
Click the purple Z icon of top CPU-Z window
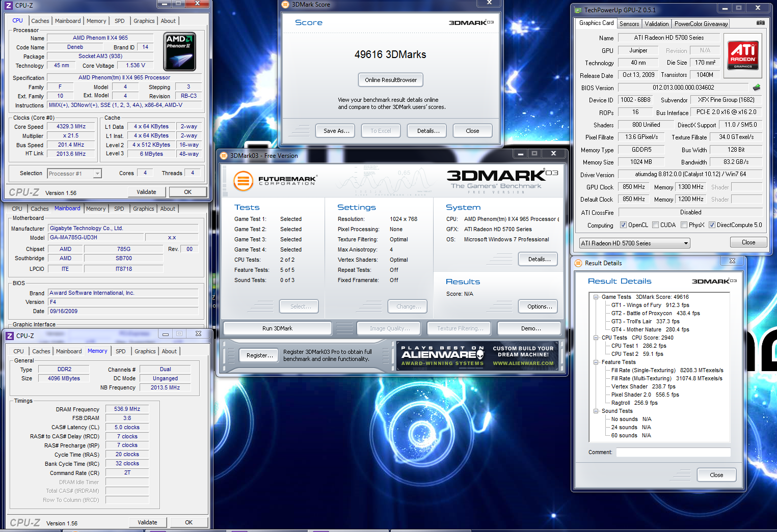pyautogui.click(x=8, y=6)
